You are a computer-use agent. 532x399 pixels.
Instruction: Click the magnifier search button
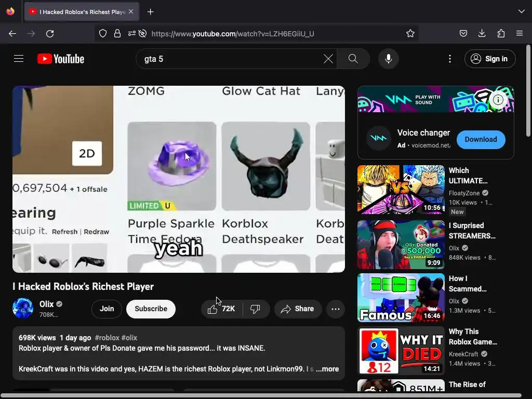(x=353, y=59)
